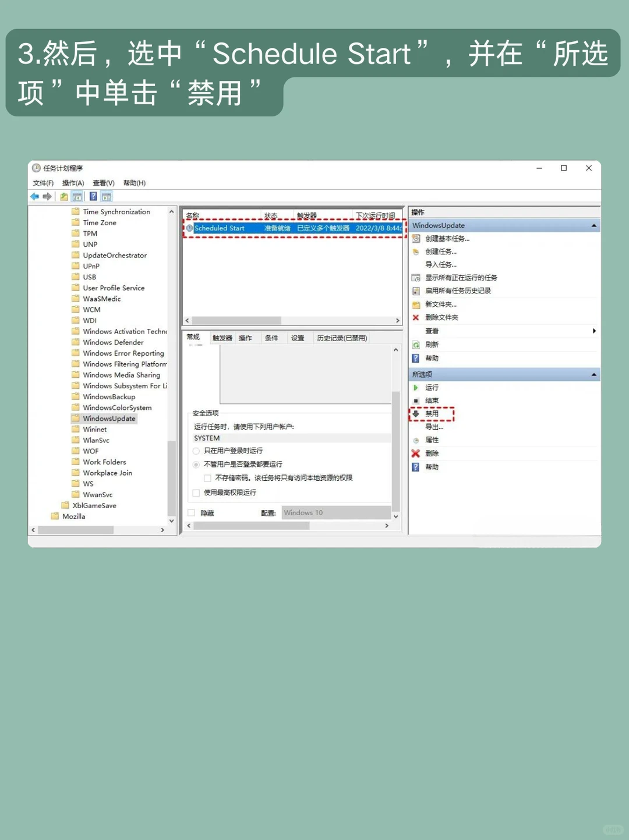The height and width of the screenshot is (840, 629).
Task: Click the black stop icon for 结束
Action: tap(416, 401)
